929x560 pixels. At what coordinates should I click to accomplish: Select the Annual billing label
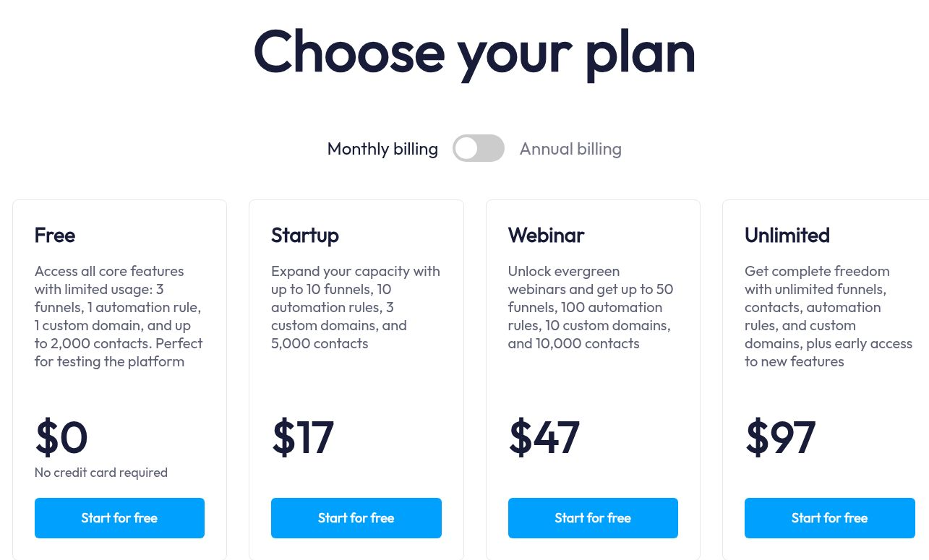pyautogui.click(x=570, y=149)
